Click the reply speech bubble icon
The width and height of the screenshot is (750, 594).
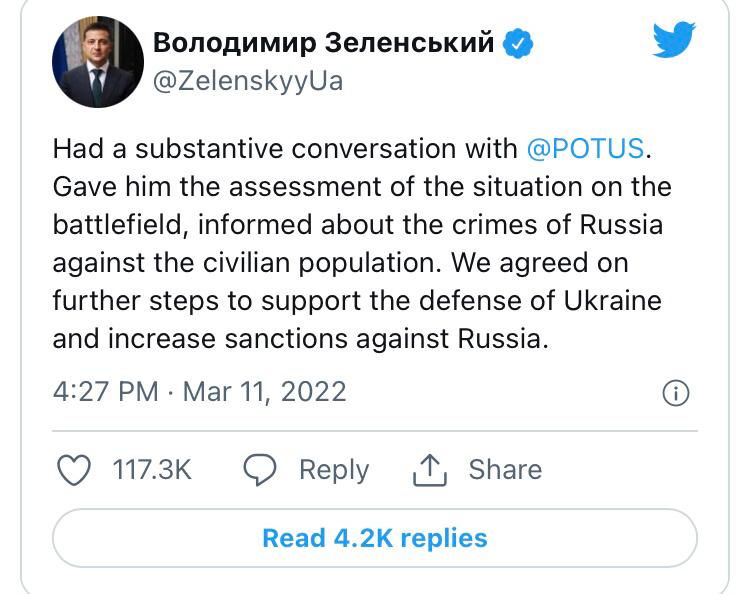tap(261, 470)
